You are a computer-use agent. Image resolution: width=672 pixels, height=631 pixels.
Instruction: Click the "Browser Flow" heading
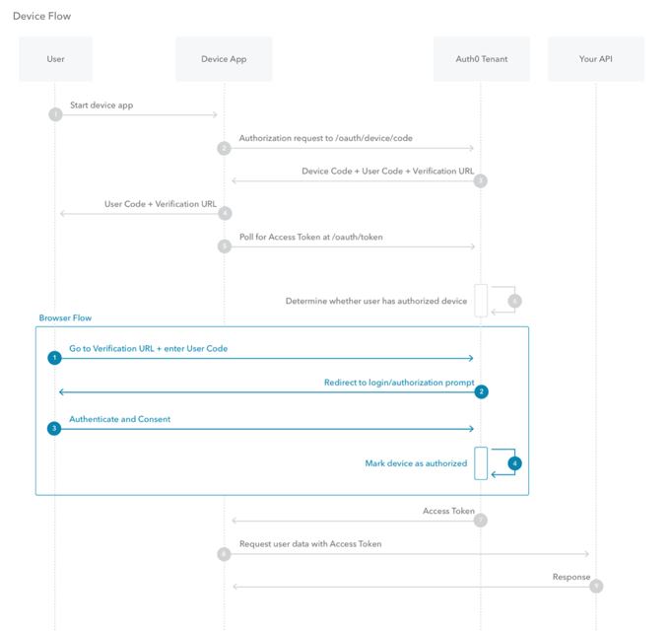coord(65,317)
